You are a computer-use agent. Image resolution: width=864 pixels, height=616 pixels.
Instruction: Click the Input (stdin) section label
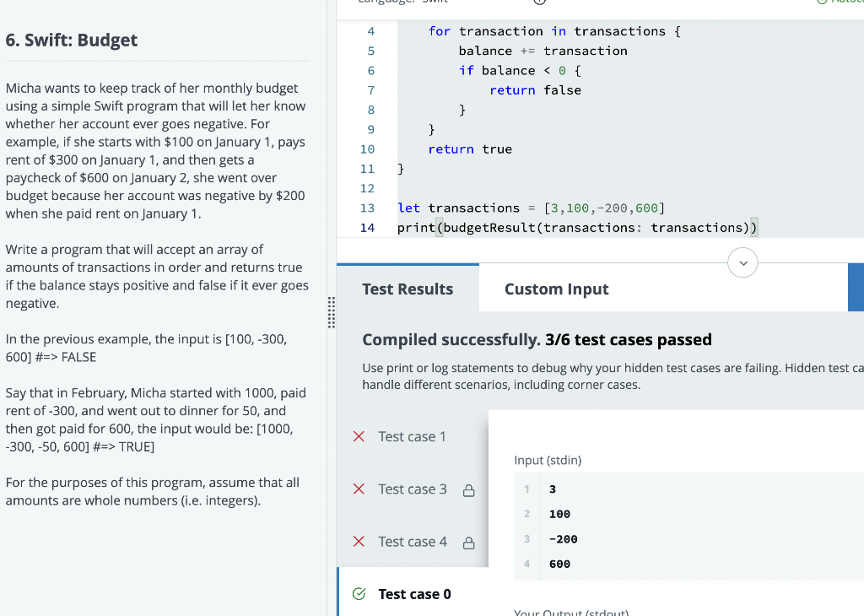(x=546, y=460)
